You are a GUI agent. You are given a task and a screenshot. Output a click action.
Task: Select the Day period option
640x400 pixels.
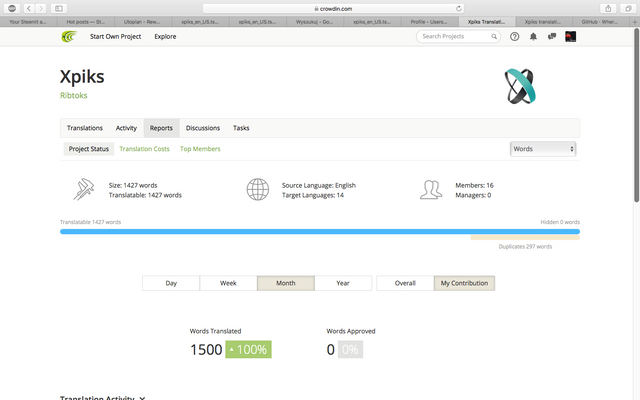click(171, 283)
